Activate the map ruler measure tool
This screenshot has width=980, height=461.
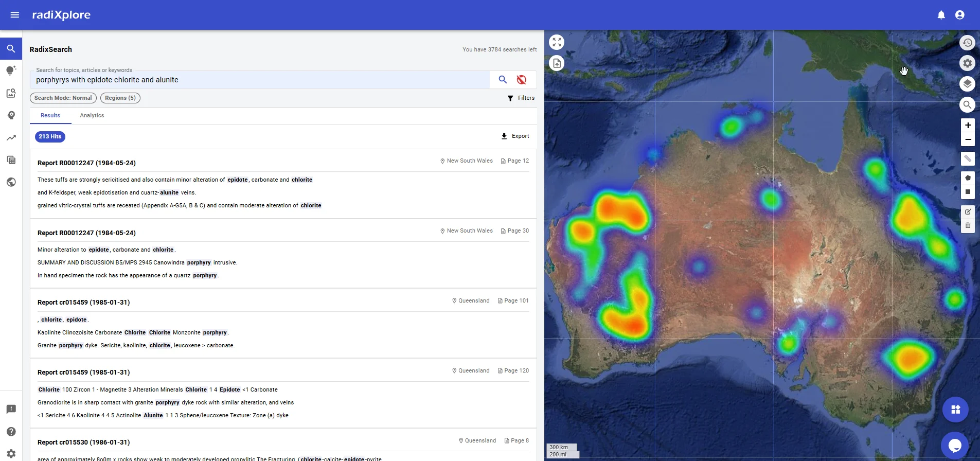[x=968, y=159]
